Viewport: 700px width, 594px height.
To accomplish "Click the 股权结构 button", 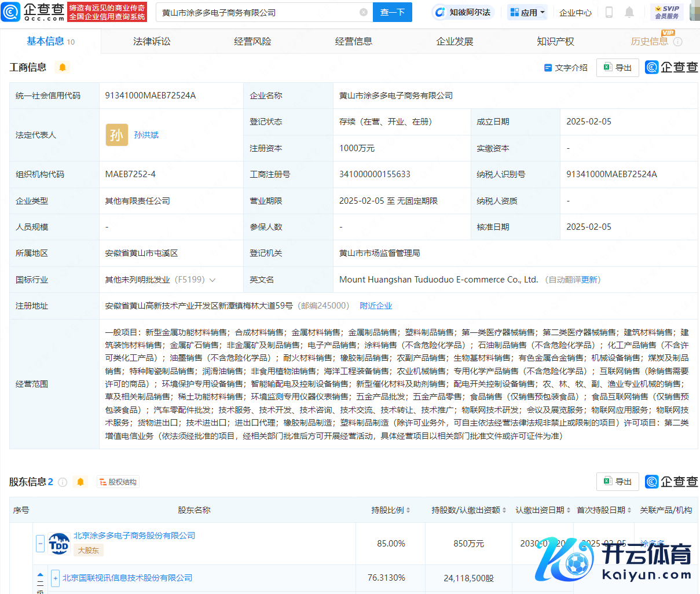I will point(118,482).
